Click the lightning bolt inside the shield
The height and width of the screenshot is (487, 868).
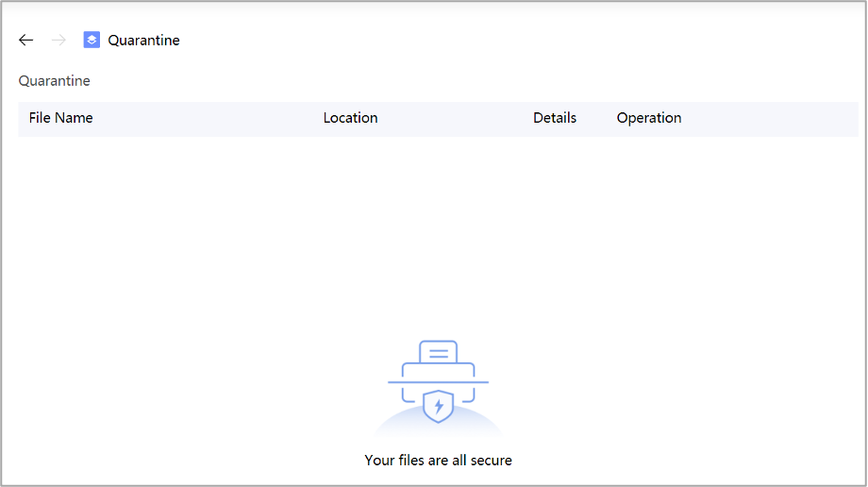(438, 407)
